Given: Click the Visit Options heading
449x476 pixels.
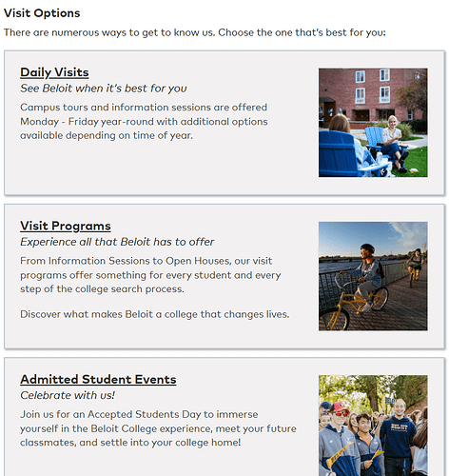Looking at the screenshot, I should click(42, 13).
